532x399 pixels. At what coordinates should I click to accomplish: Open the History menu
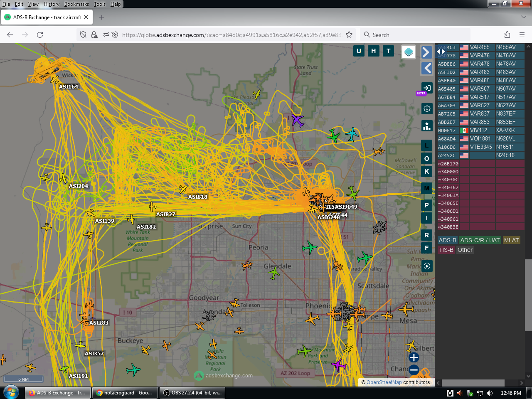[x=52, y=4]
